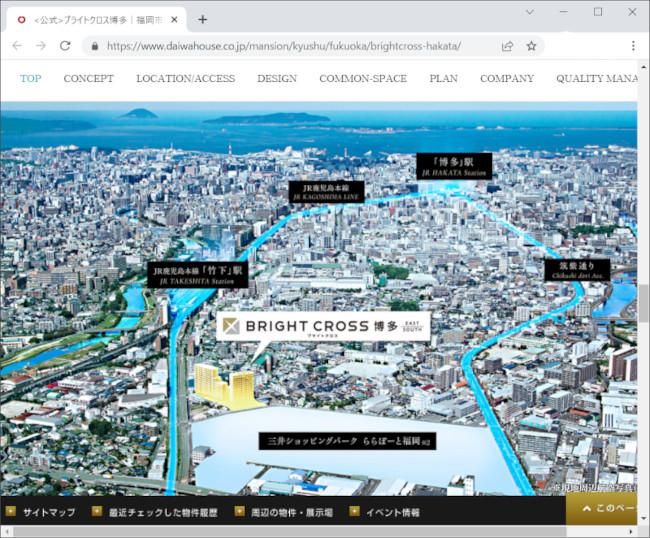This screenshot has width=650, height=538.
Task: Open the COMMON-SPACE navigation item
Action: [x=363, y=78]
